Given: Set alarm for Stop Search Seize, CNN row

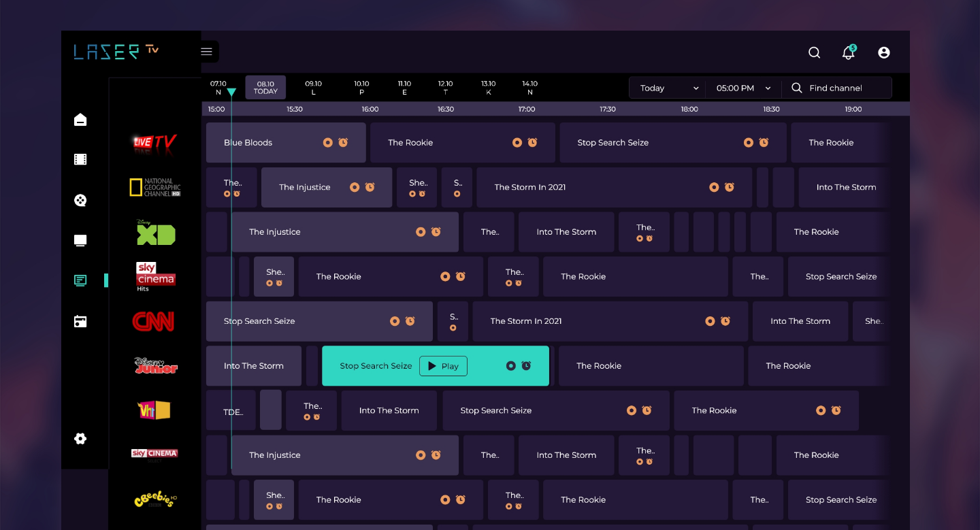Looking at the screenshot, I should tap(410, 321).
